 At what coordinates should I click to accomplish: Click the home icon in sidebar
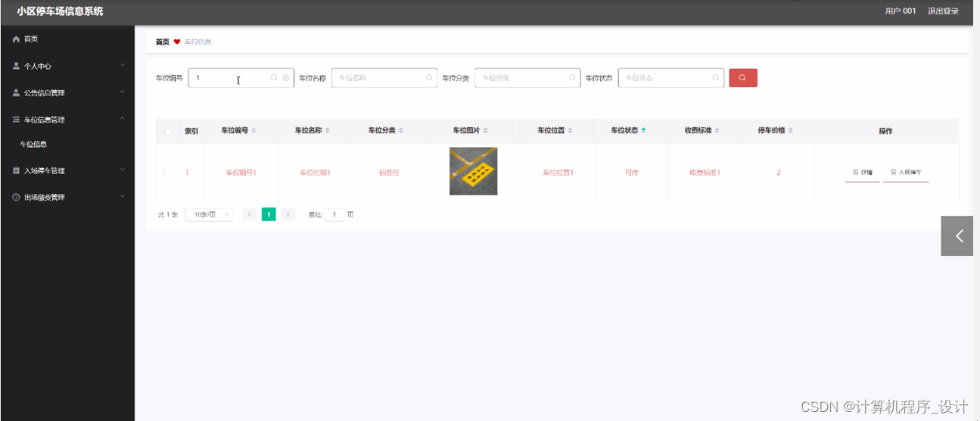pos(16,39)
